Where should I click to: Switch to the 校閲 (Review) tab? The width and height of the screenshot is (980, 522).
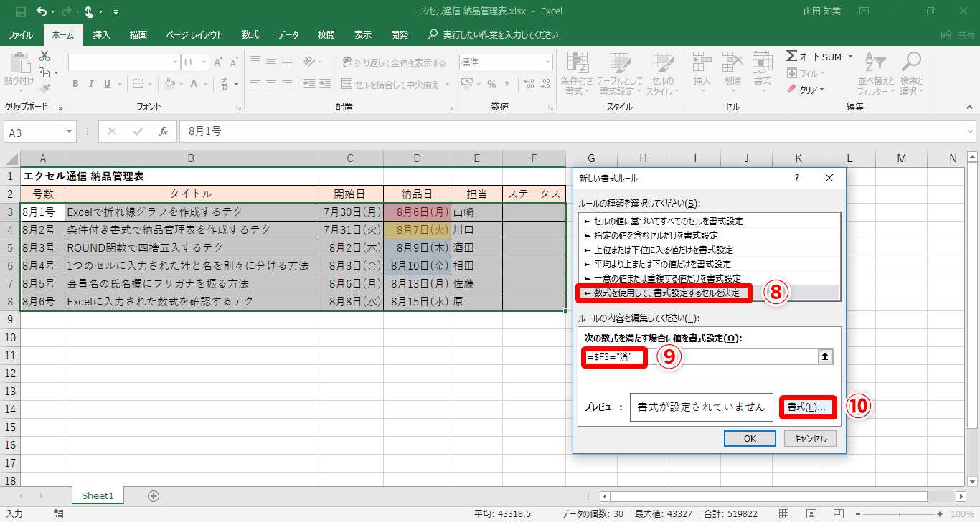click(326, 34)
